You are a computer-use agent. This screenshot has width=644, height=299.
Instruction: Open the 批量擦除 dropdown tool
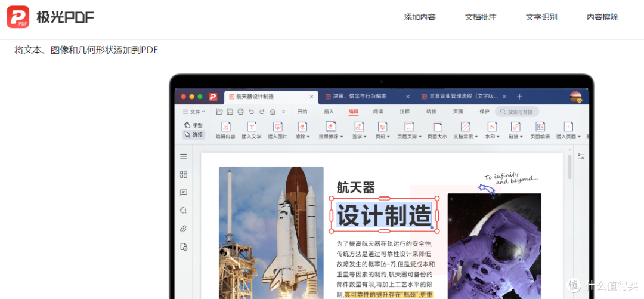330,130
